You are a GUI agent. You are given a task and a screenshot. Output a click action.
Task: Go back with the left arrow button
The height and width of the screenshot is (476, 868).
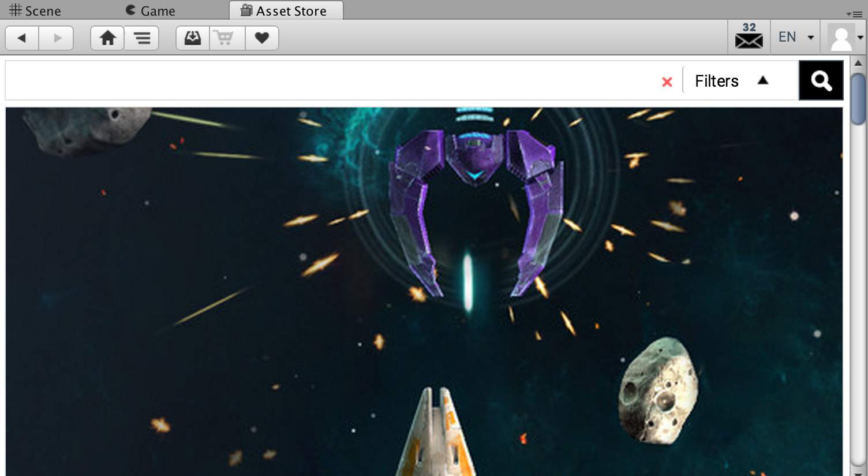point(22,38)
